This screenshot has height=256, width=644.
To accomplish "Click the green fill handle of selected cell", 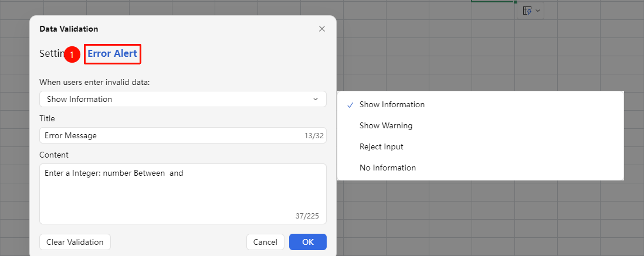I will point(515,2).
